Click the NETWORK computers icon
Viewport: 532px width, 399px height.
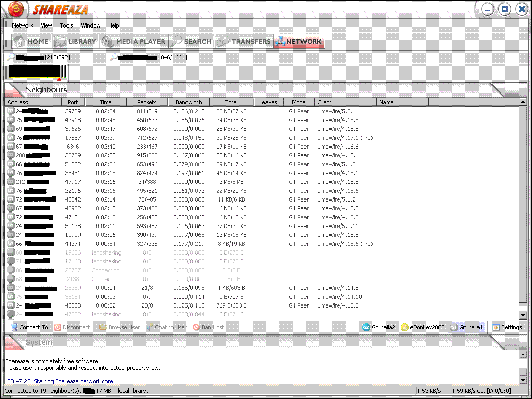click(x=280, y=42)
